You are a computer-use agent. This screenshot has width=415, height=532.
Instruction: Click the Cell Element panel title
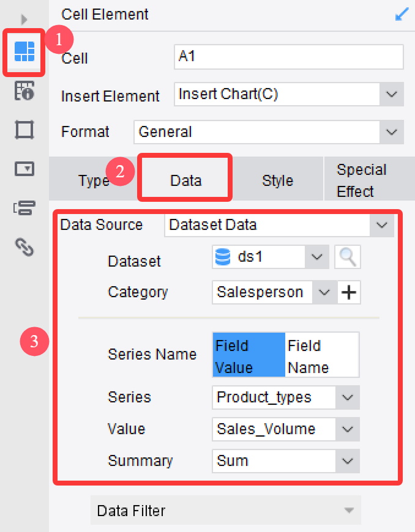[x=105, y=15]
